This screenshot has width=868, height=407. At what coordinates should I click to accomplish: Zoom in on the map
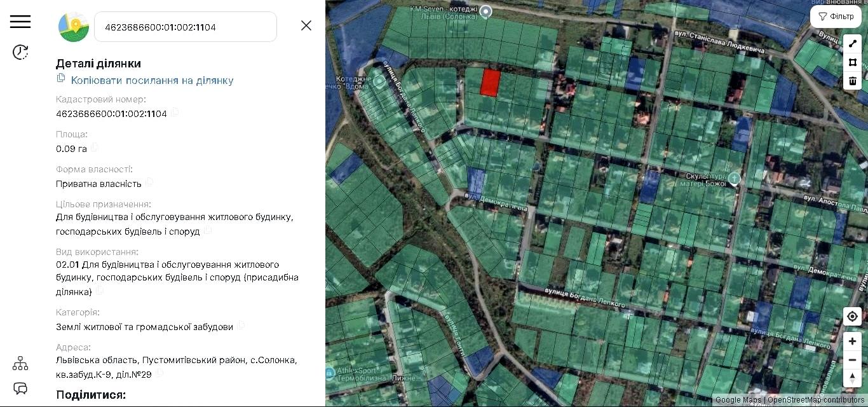click(x=852, y=341)
